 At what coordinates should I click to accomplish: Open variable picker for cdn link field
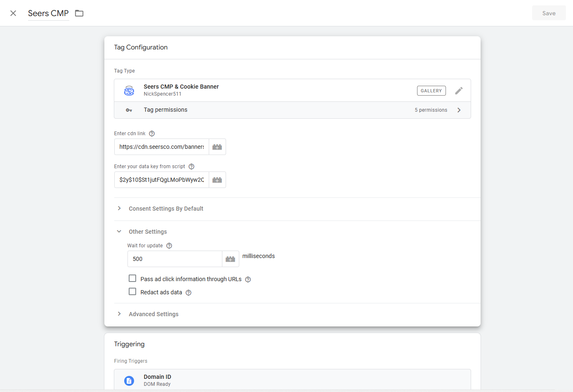tap(217, 147)
